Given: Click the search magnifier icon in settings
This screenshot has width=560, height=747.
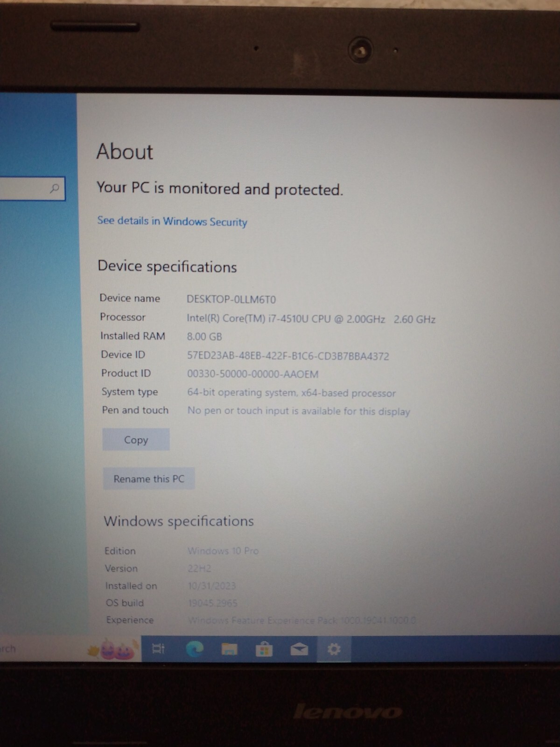Looking at the screenshot, I should coord(55,189).
